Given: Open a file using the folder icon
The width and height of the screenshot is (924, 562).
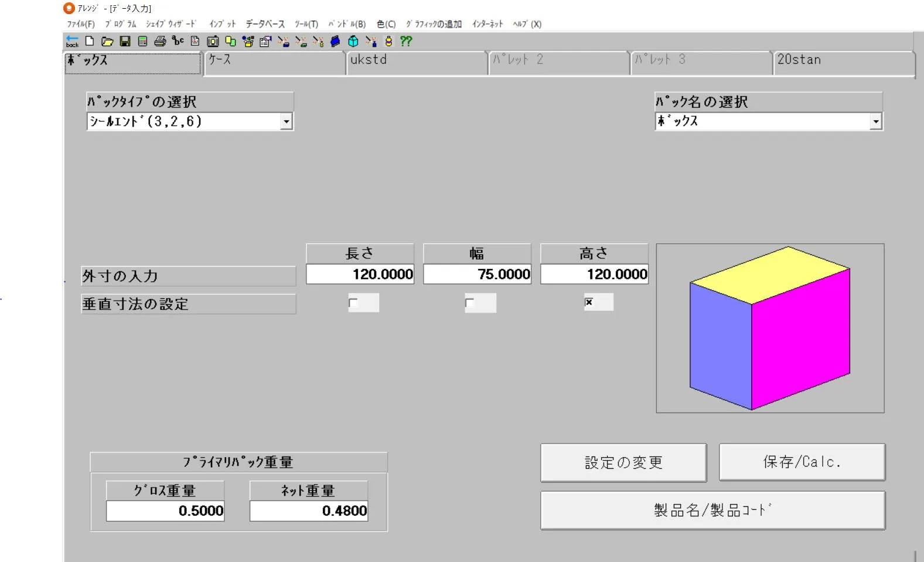Looking at the screenshot, I should point(107,41).
